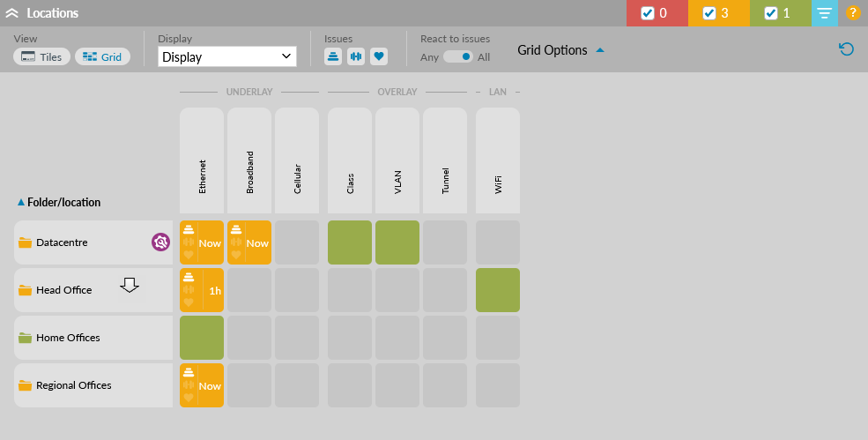Click the heart health issues icon

pos(379,56)
